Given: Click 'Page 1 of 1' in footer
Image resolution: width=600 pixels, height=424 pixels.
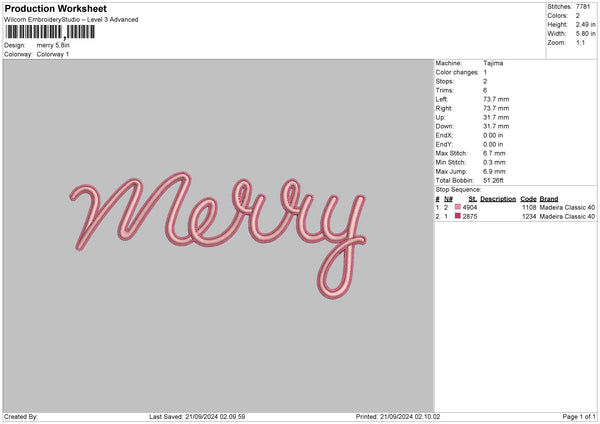Looking at the screenshot, I should point(579,417).
